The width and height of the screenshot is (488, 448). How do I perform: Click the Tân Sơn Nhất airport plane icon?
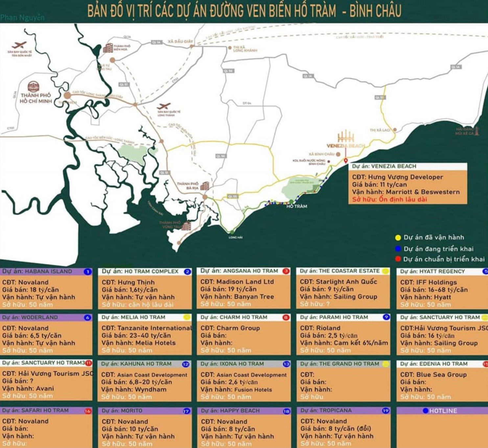(19, 45)
